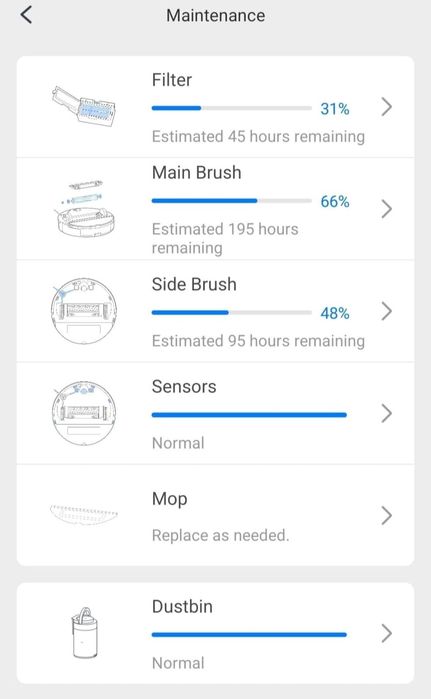The height and width of the screenshot is (699, 431).
Task: Tap the Dustbin canister icon
Action: pos(84,633)
